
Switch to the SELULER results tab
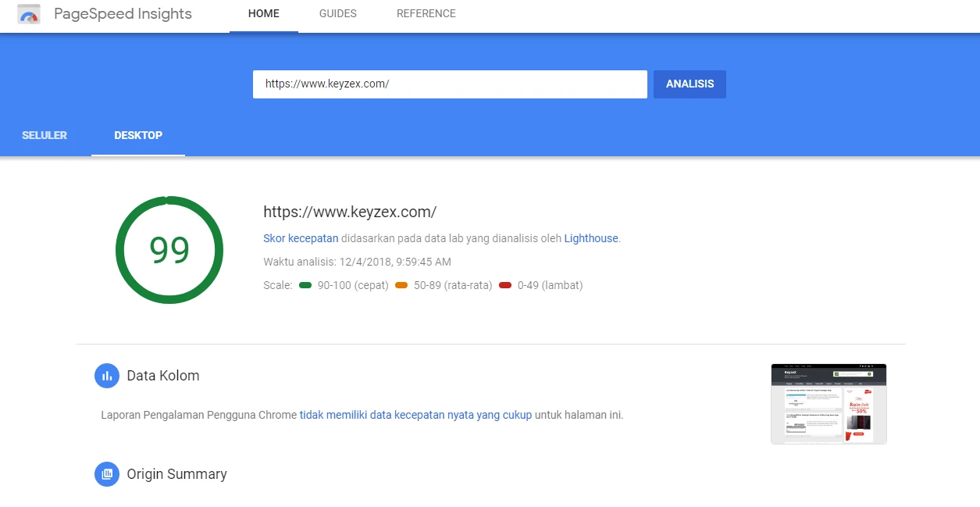45,135
